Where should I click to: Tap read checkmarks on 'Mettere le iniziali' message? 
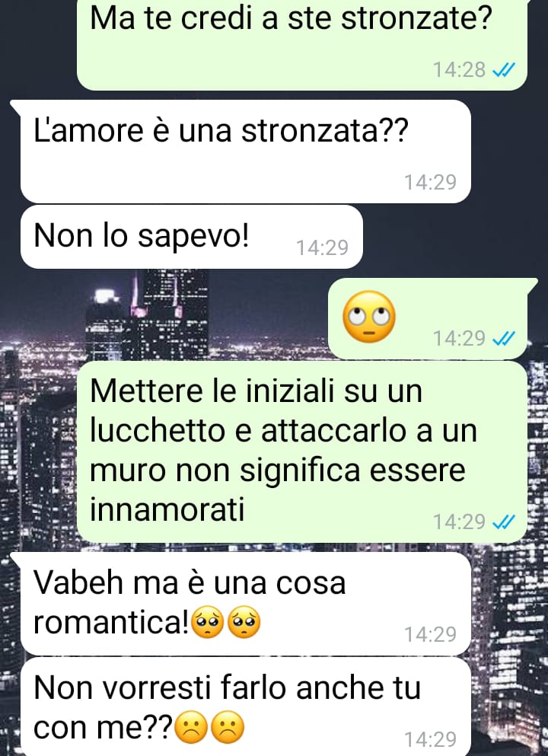[504, 522]
